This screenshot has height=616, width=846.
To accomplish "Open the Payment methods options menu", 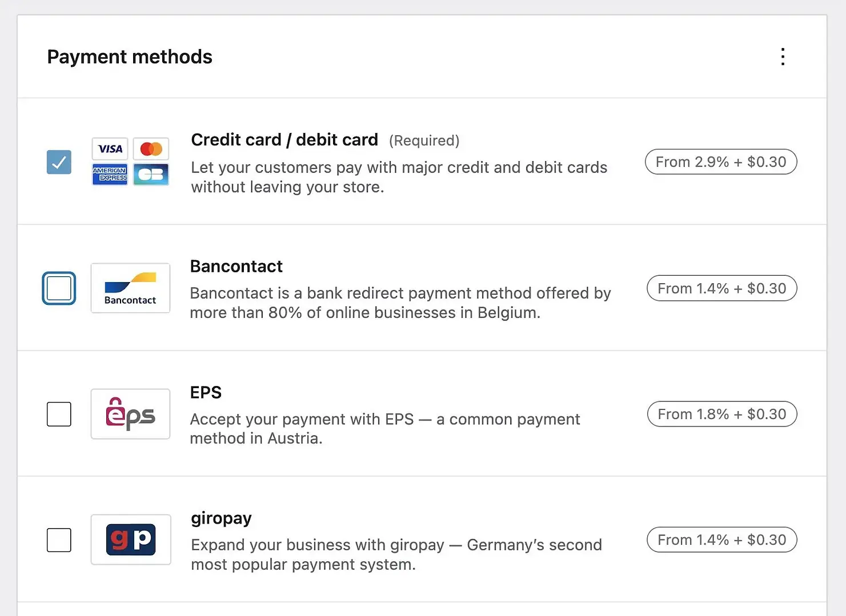I will click(783, 57).
